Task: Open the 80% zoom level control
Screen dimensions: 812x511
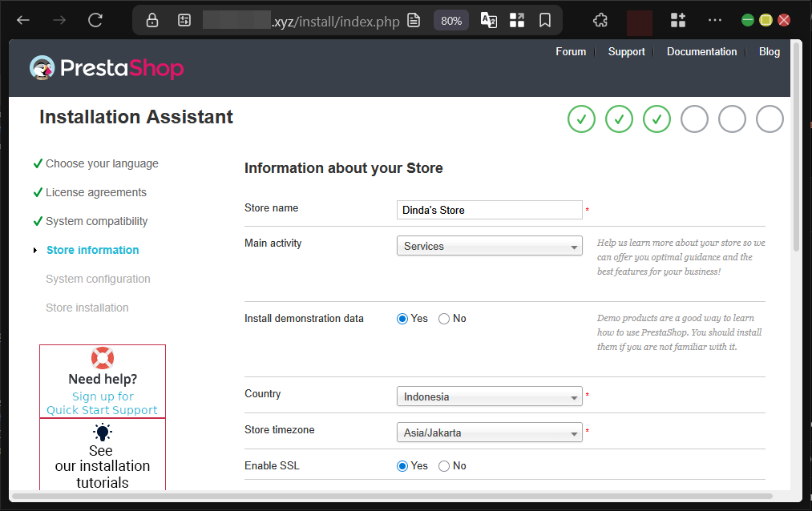Action: [x=450, y=22]
